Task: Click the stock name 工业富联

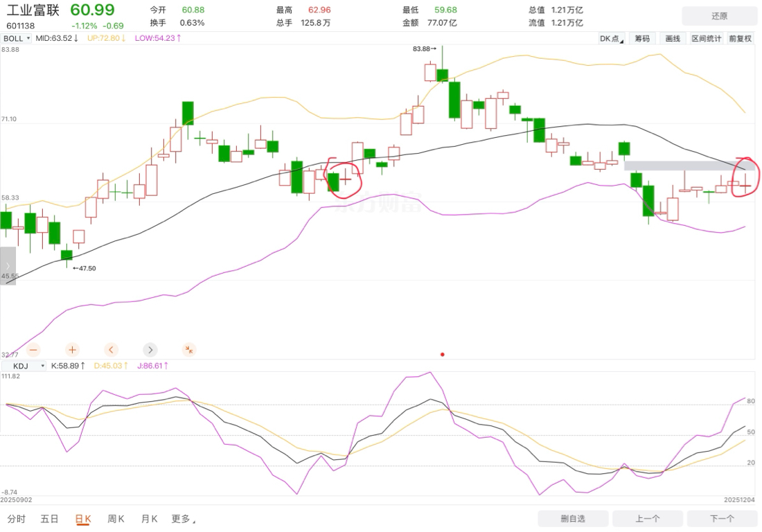Action: (33, 10)
